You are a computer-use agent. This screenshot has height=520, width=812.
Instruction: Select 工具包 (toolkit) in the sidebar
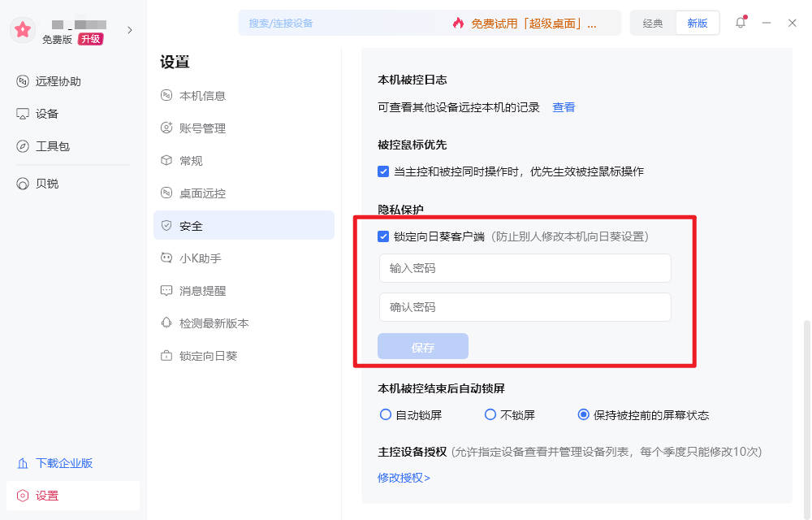point(50,146)
